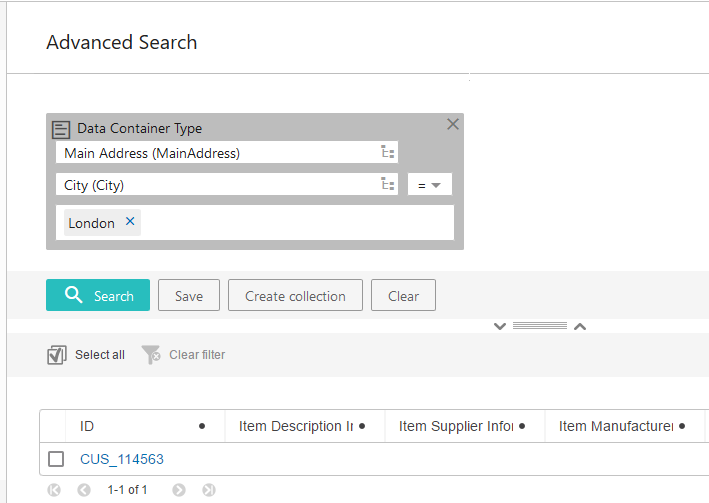Click the Clear filter funnel icon

(151, 355)
